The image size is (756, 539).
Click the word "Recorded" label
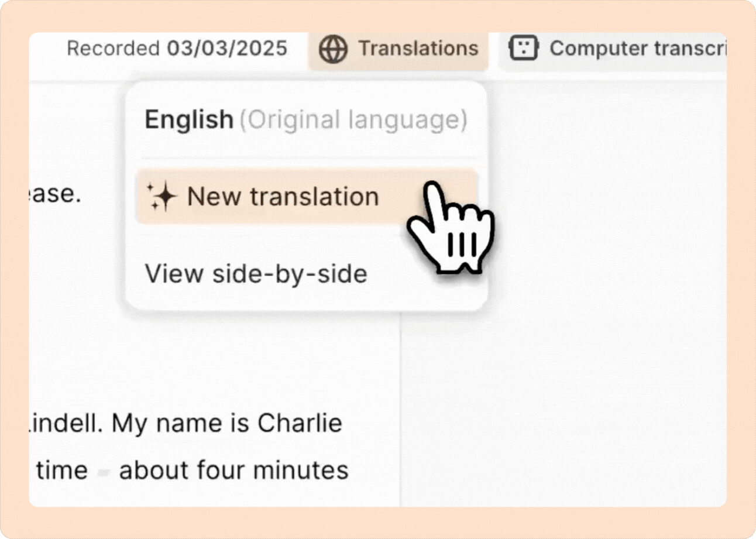[113, 49]
